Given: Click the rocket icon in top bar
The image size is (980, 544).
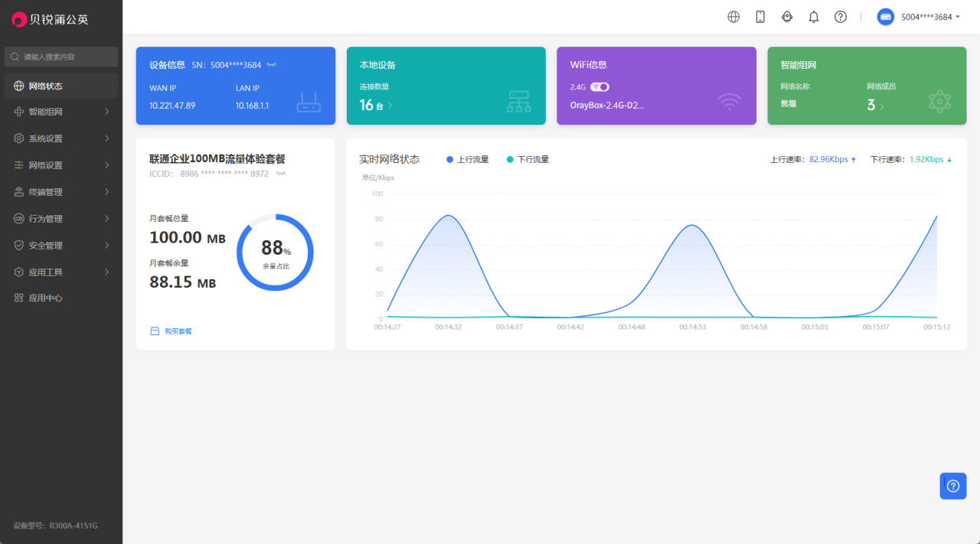Looking at the screenshot, I should 787,17.
